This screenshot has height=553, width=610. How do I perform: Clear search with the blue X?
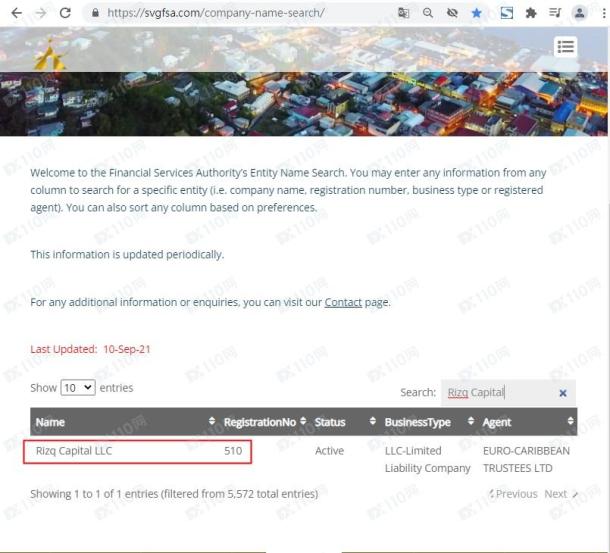pyautogui.click(x=563, y=393)
